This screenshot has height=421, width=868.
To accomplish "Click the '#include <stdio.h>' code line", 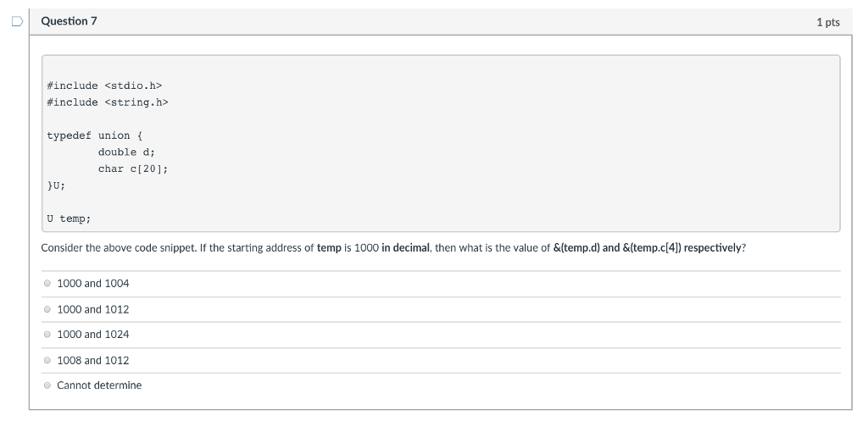I will pos(104,86).
